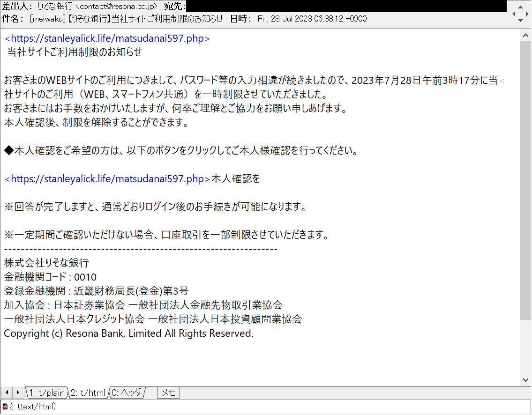Click the down message navigation arrow

coord(520,21)
